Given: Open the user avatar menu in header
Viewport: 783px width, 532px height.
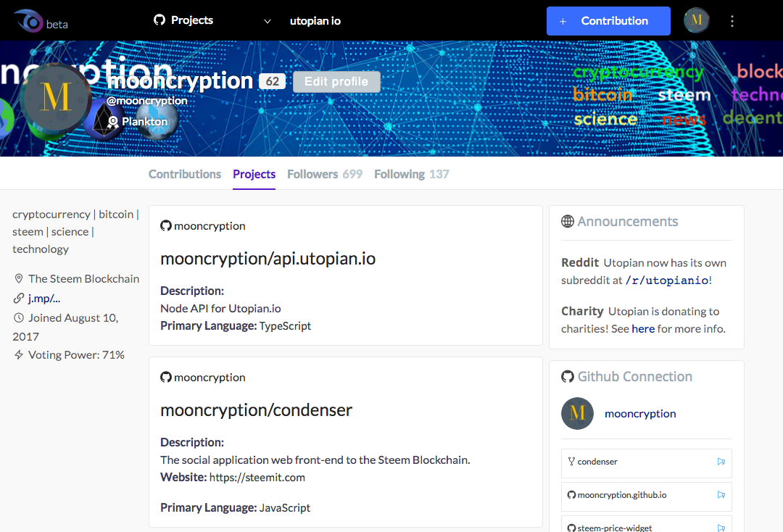Looking at the screenshot, I should 696,20.
